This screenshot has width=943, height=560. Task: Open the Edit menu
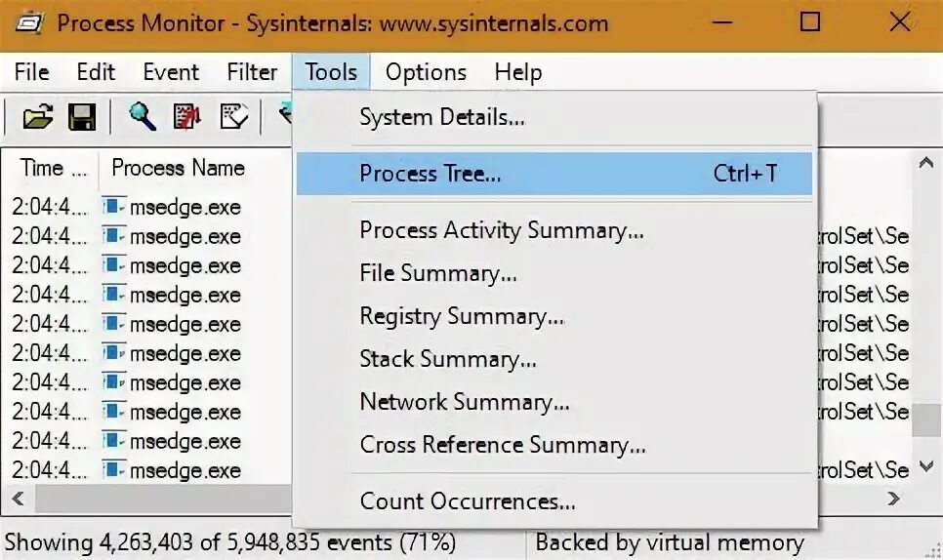click(x=96, y=72)
